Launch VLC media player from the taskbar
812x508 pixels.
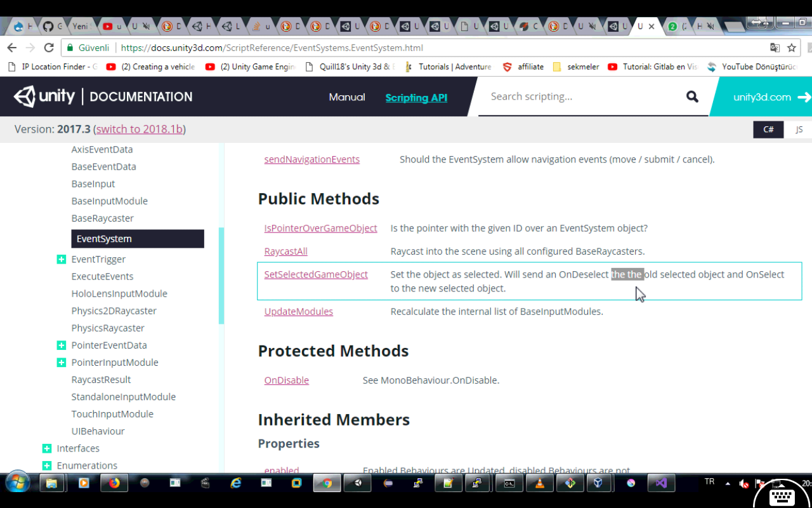[540, 483]
